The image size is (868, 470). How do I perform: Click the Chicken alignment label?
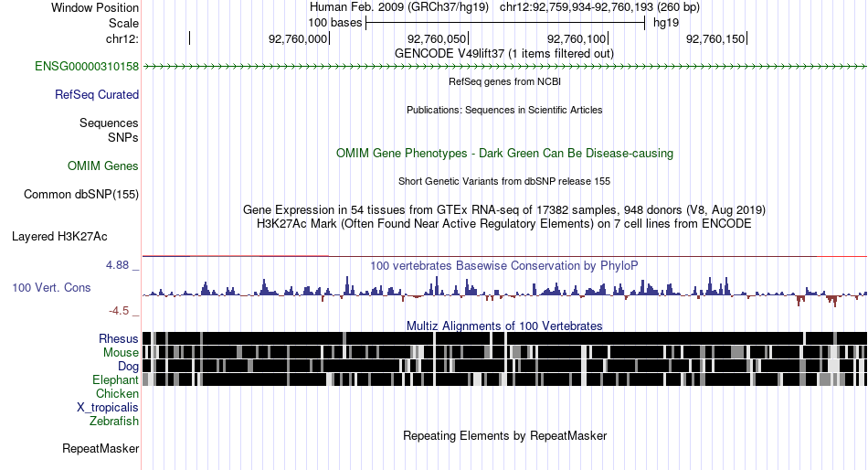tap(117, 393)
